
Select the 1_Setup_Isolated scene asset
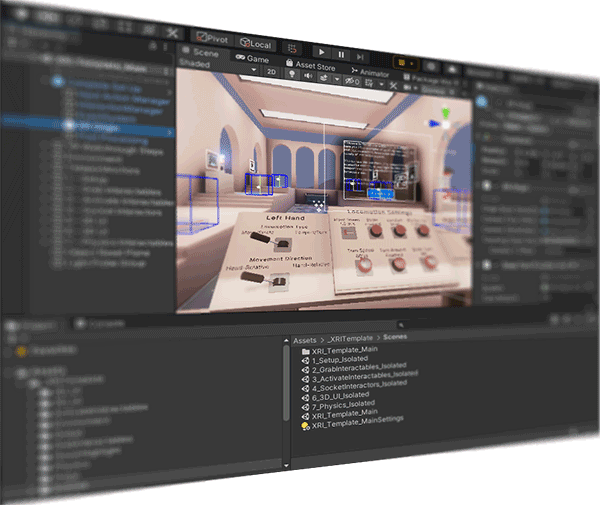coord(341,360)
